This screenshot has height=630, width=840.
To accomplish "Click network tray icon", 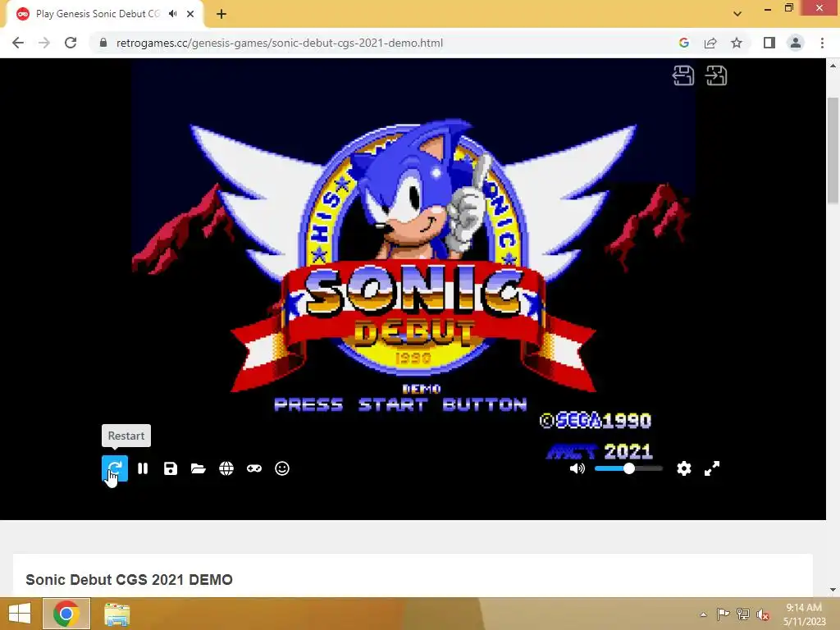I will click(x=743, y=614).
